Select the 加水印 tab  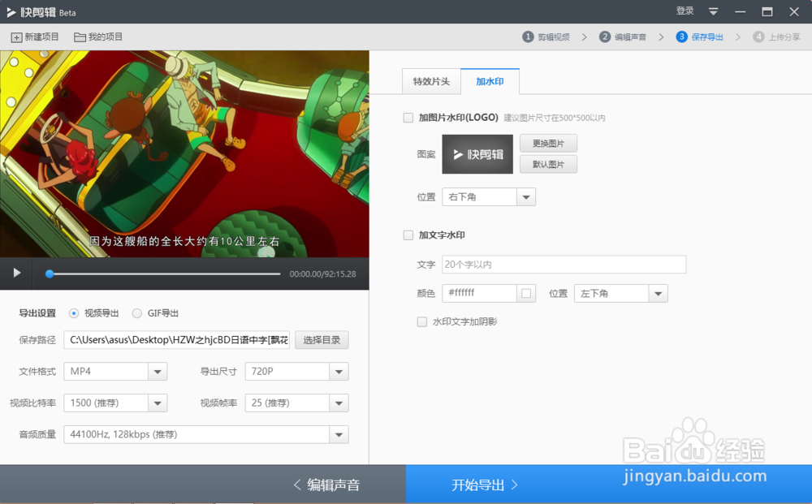click(x=490, y=81)
